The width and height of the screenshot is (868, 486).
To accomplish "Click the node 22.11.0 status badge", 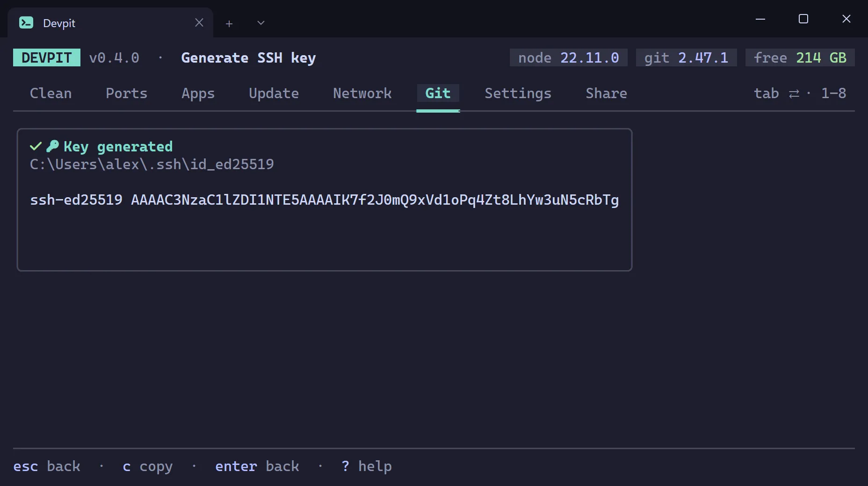I will point(569,57).
